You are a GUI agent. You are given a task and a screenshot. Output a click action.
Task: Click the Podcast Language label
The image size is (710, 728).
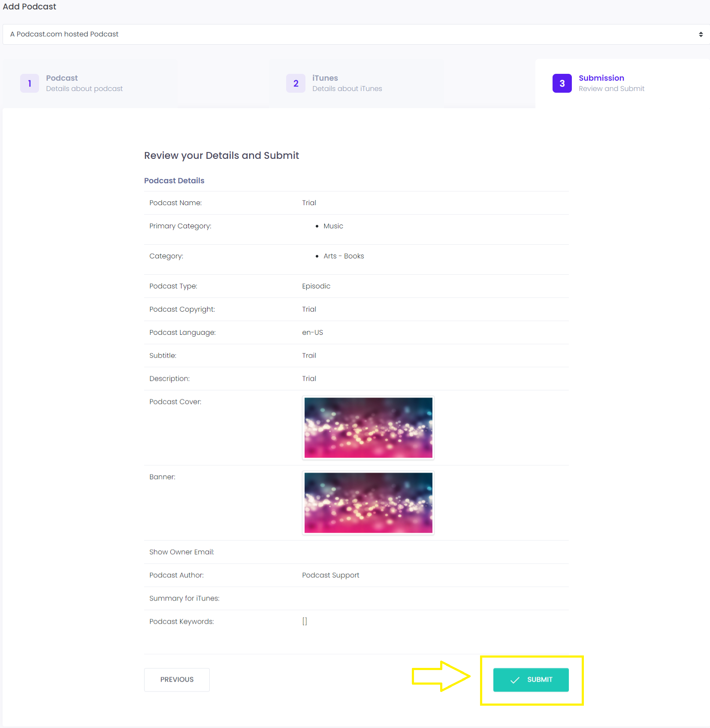tap(182, 333)
